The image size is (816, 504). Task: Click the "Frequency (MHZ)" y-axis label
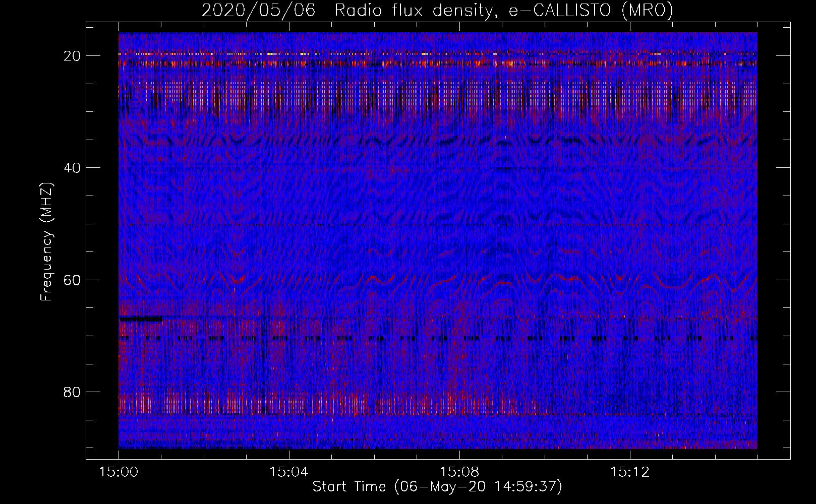point(46,242)
